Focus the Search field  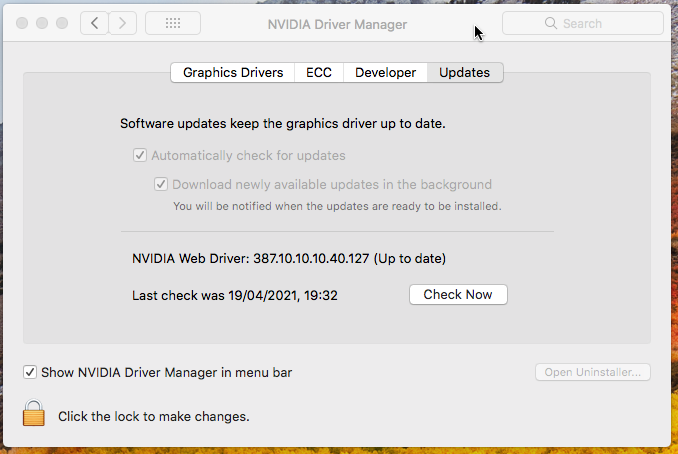click(x=582, y=23)
